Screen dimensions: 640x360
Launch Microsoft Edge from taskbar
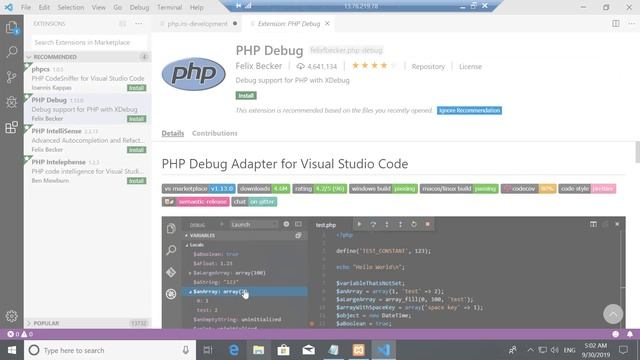click(233, 350)
